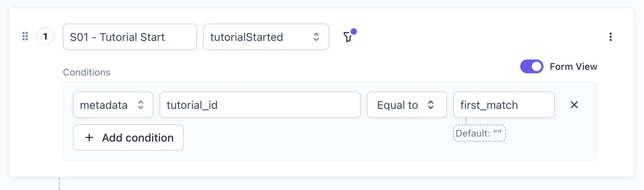Remove the tutorial_id condition with the X
The width and height of the screenshot is (644, 190).
[x=574, y=105]
